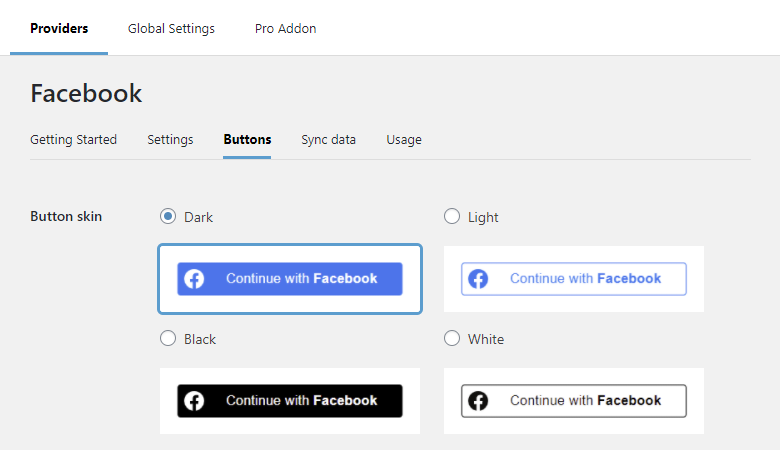The height and width of the screenshot is (450, 780).
Task: Open the Pro Addon tab
Action: 285,29
